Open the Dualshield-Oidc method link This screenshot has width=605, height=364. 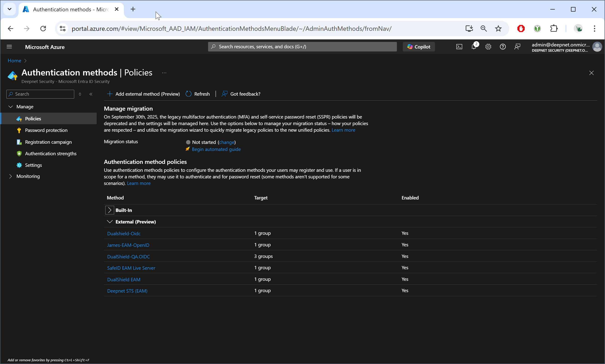[x=124, y=233]
